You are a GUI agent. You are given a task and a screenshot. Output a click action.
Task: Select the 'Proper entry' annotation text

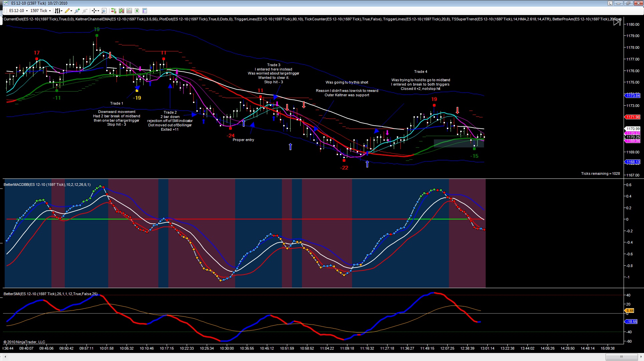243,140
